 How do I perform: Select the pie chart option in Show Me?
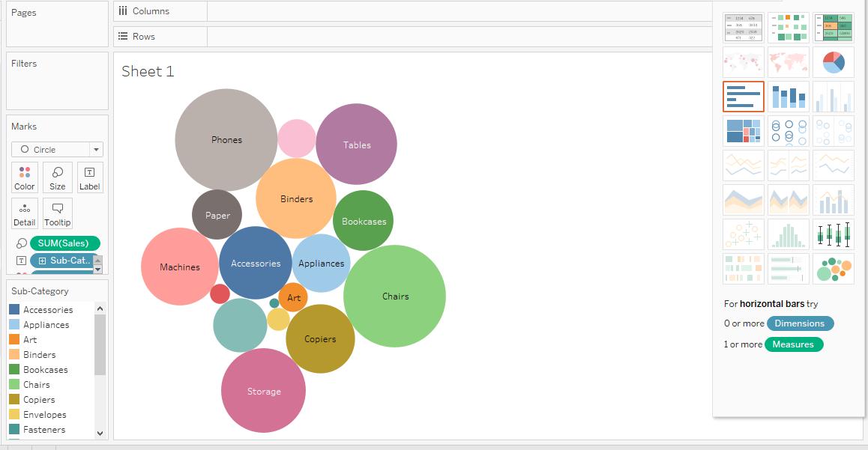click(x=833, y=62)
